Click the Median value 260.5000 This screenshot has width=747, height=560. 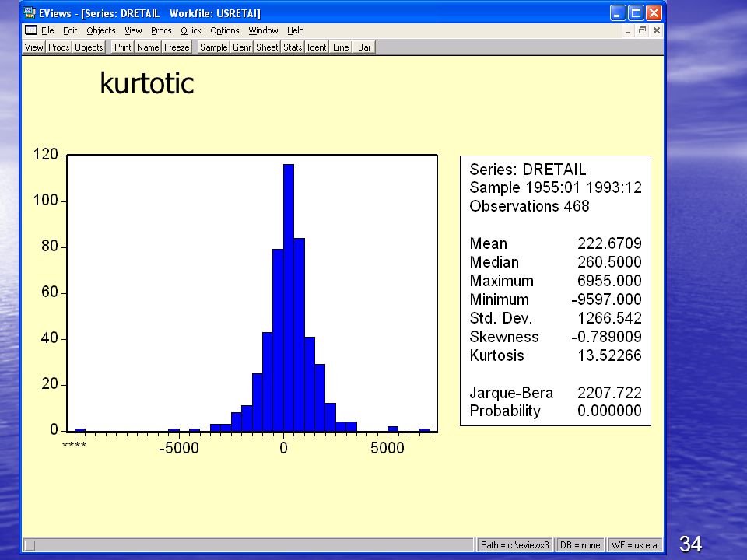609,262
